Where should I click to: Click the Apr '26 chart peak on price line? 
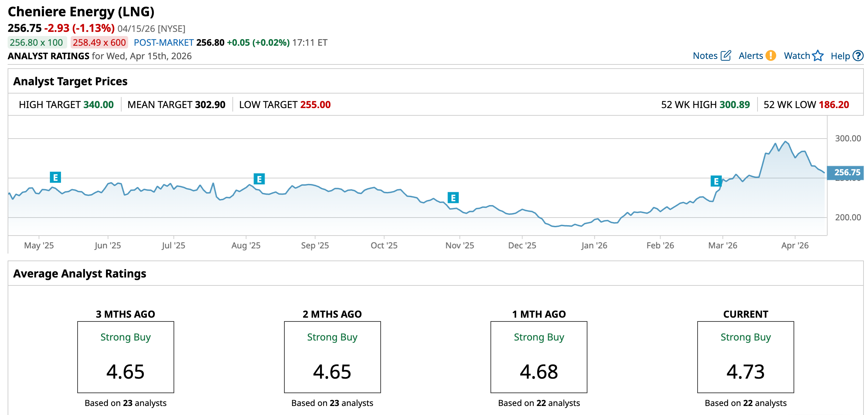click(786, 141)
